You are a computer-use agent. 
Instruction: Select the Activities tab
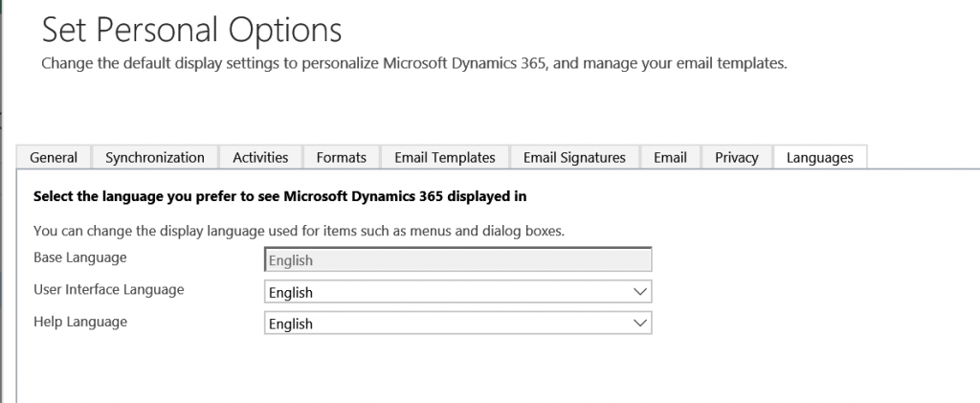260,157
